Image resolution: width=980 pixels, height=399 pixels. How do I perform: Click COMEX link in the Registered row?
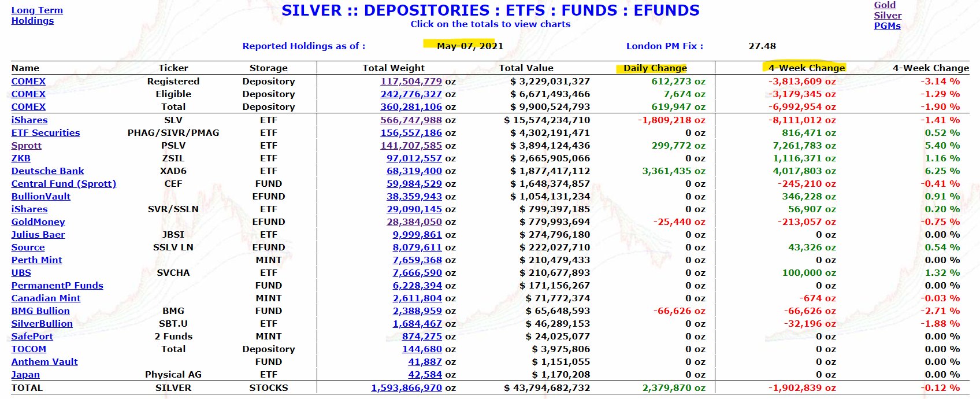tap(28, 82)
